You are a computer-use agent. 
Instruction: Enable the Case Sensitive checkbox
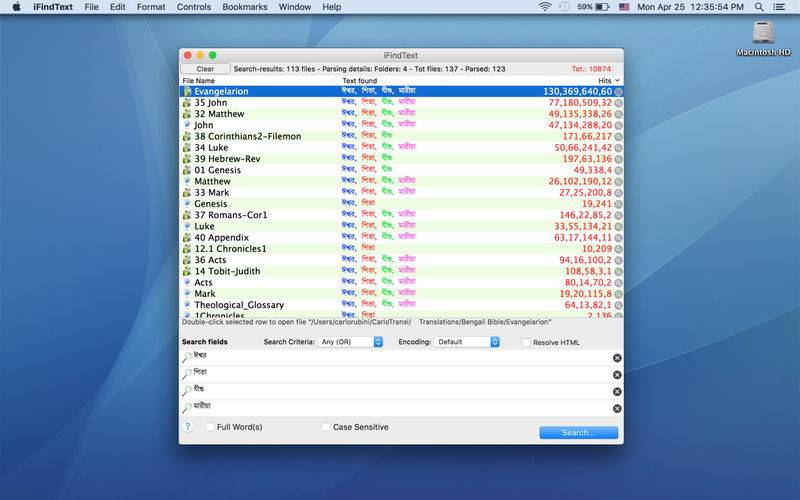point(327,427)
